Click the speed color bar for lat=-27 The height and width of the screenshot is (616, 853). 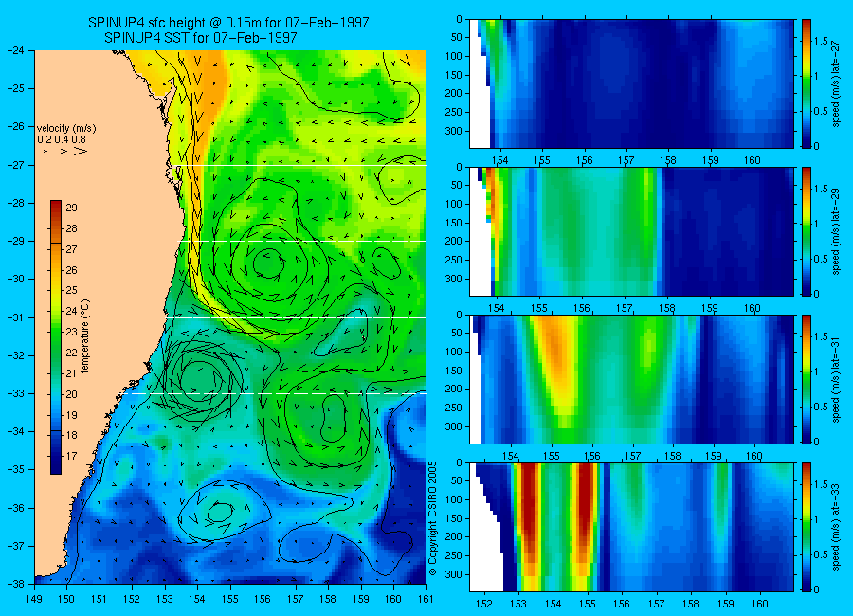coord(807,83)
